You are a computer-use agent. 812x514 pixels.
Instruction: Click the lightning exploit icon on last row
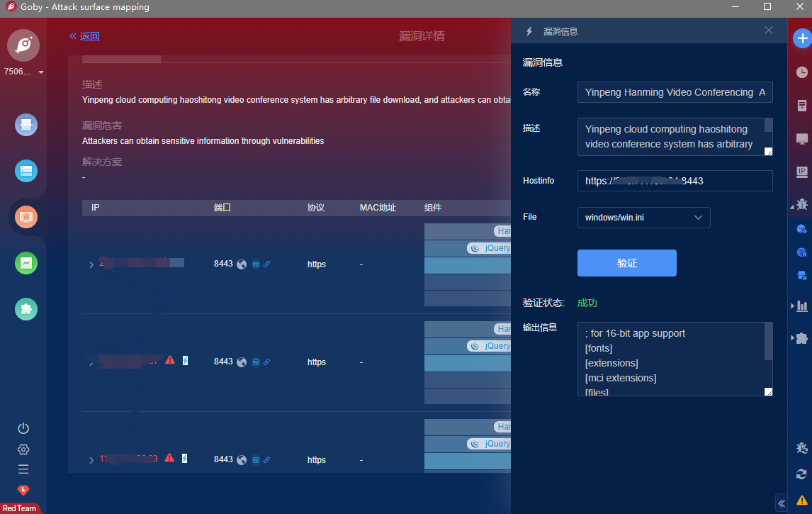185,458
